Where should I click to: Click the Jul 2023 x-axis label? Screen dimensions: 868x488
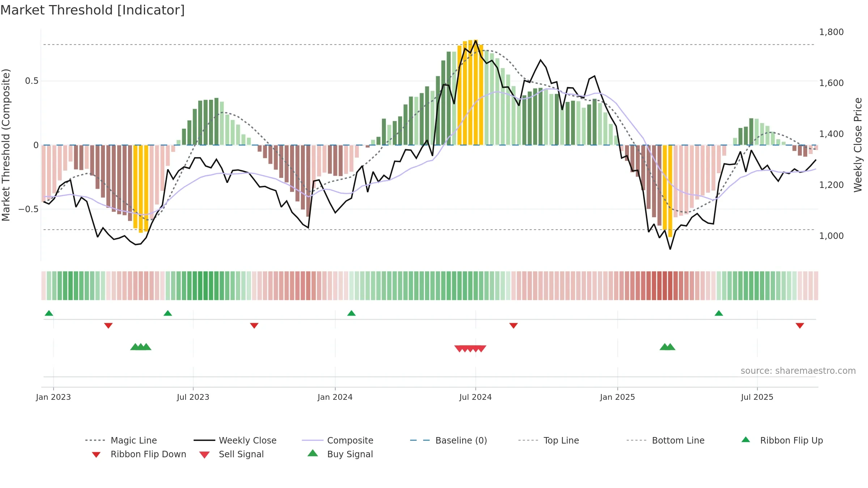(193, 397)
